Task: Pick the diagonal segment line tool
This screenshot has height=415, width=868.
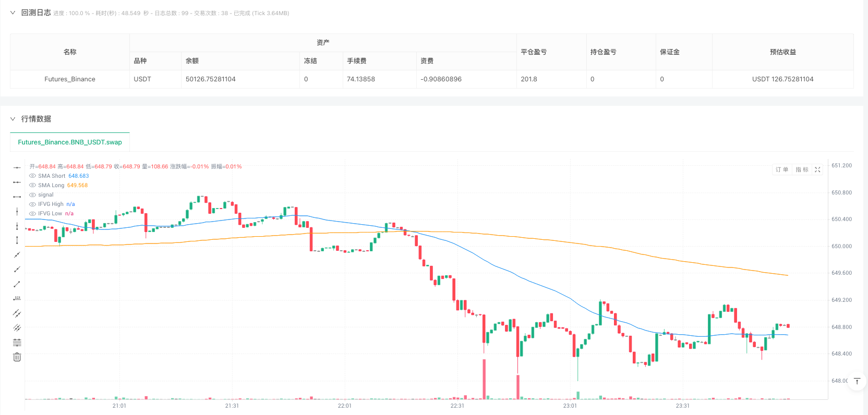Action: coord(17,284)
